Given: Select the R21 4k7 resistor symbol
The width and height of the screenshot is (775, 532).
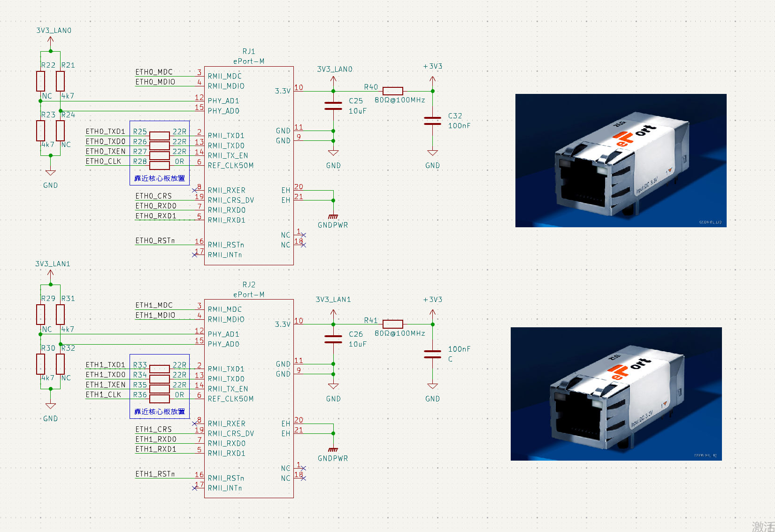Looking at the screenshot, I should pyautogui.click(x=60, y=81).
